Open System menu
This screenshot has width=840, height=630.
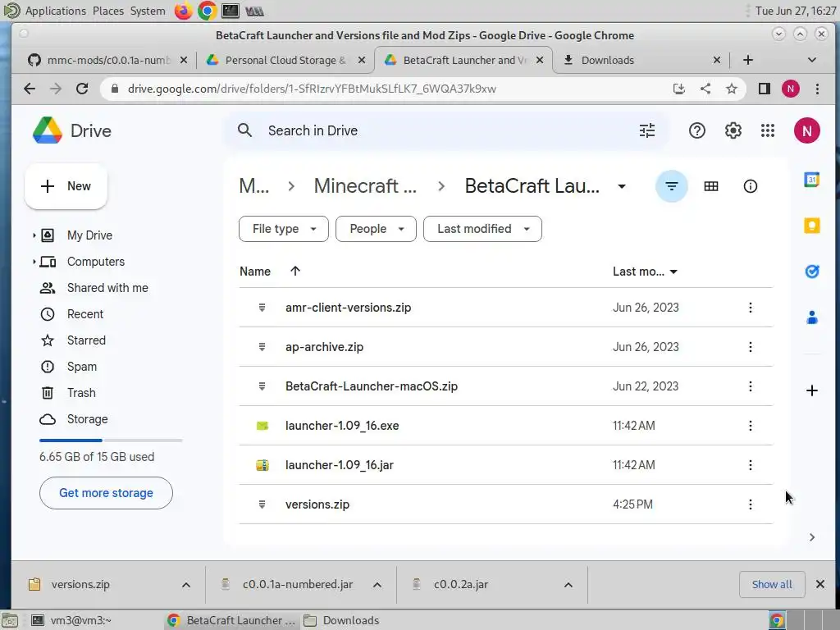pyautogui.click(x=148, y=11)
